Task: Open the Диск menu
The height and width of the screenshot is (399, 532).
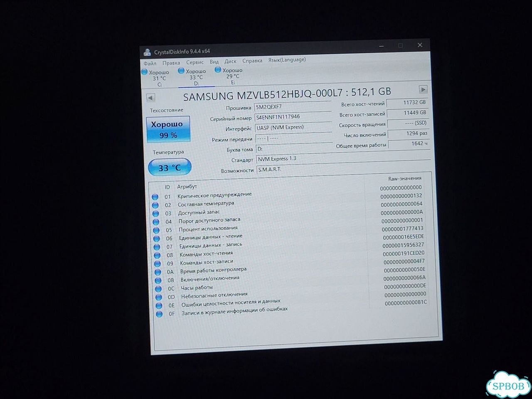Action: 230,61
